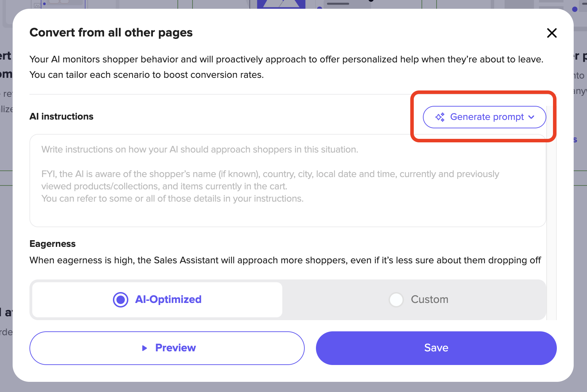
Task: Click the small image placeholder icon top-left
Action: click(37, 5)
